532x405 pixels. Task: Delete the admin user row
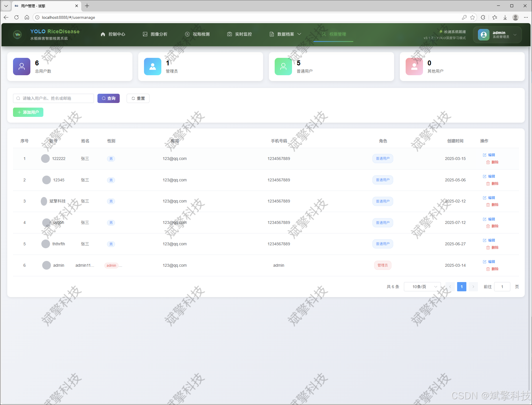[x=492, y=269]
